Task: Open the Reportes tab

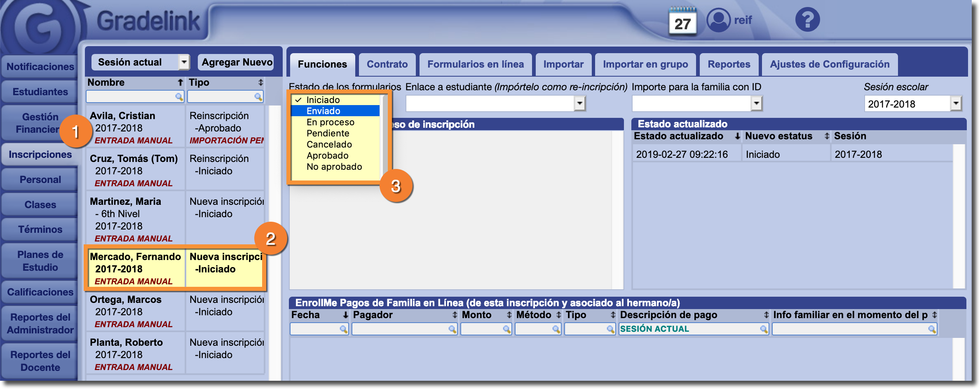Action: 729,64
